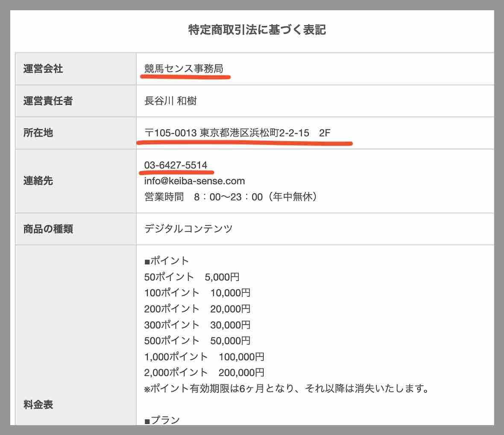The height and width of the screenshot is (435, 504).
Task: Select the company name 競馬センス事務局
Action: (x=184, y=69)
